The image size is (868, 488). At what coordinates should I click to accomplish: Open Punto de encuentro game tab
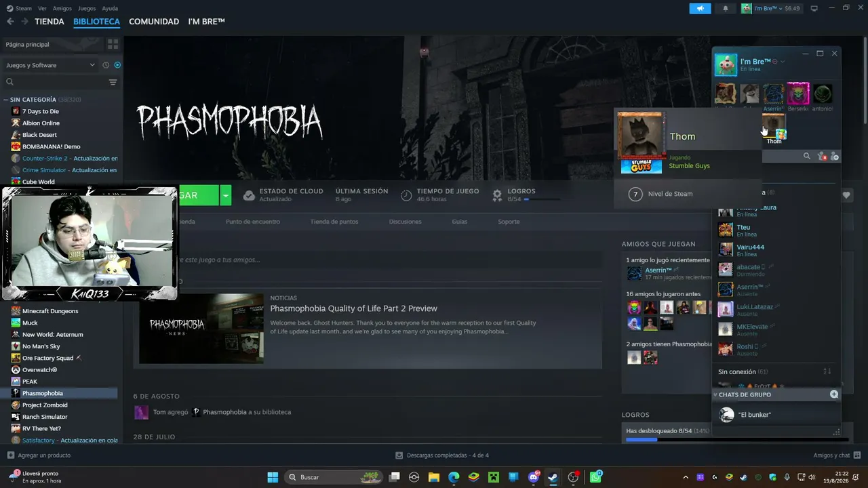tap(252, 222)
